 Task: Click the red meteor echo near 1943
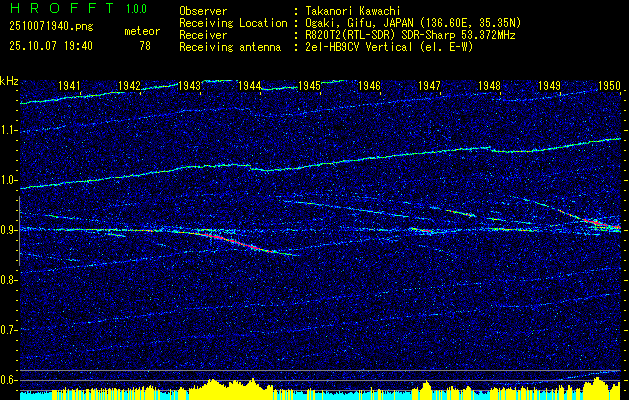(x=228, y=238)
